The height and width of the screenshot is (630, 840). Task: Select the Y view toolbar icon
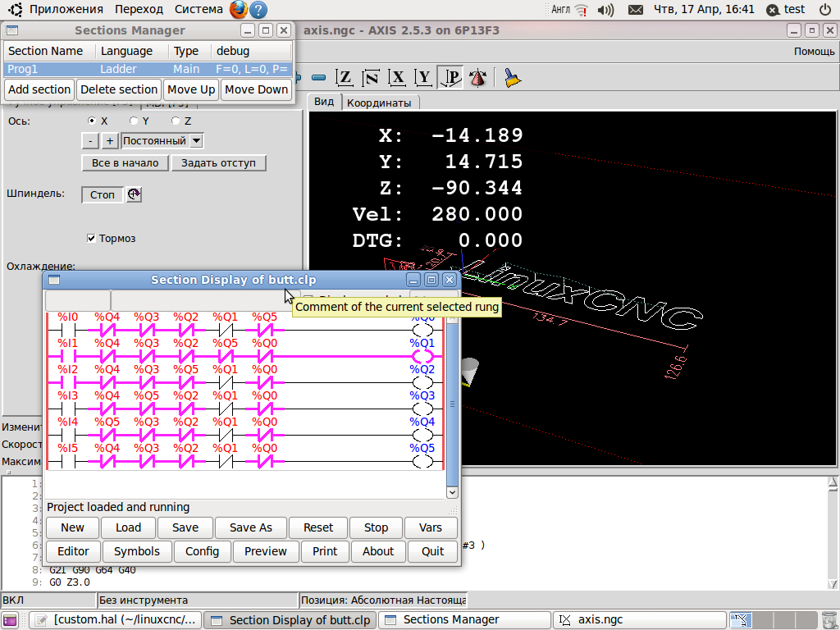point(423,78)
